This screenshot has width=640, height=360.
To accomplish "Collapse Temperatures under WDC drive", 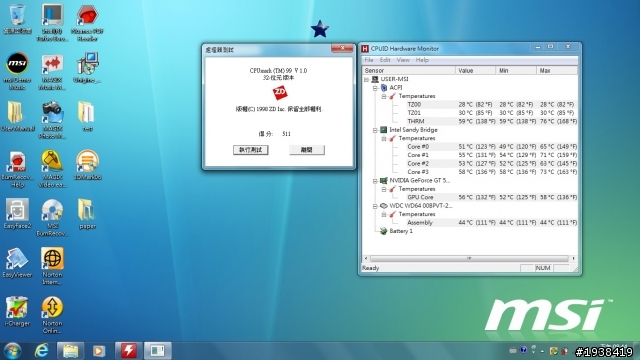I will pyautogui.click(x=384, y=214).
